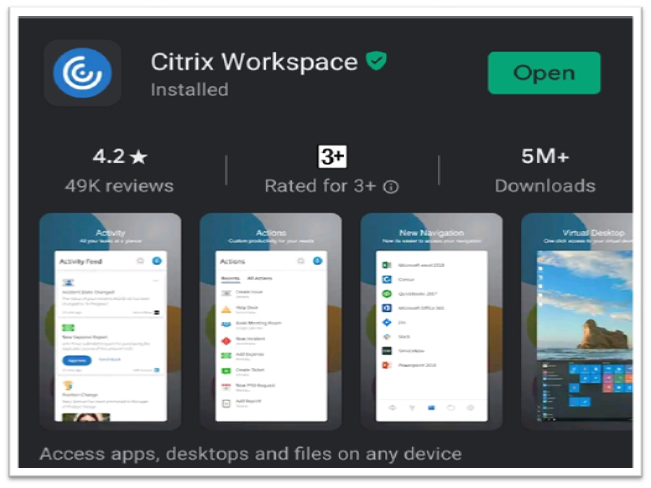
Task: Click the blue avatar icon in Activity Feed screenshot
Action: click(158, 261)
